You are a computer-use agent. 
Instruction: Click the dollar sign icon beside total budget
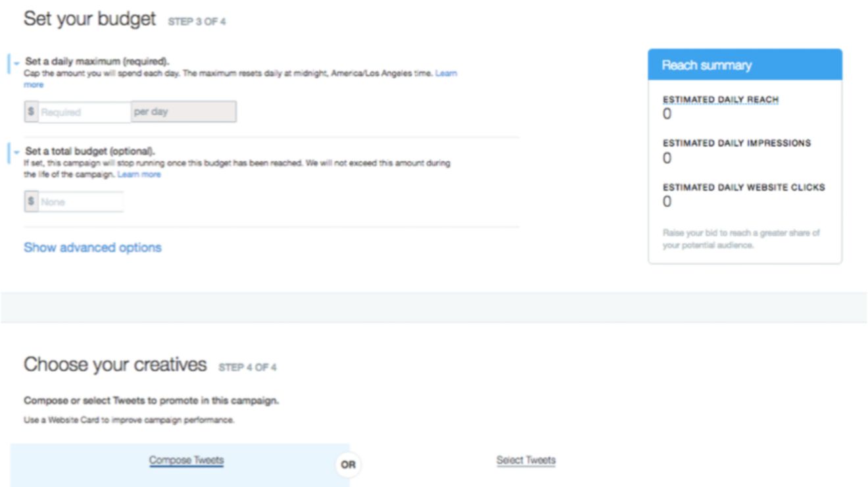pos(31,202)
